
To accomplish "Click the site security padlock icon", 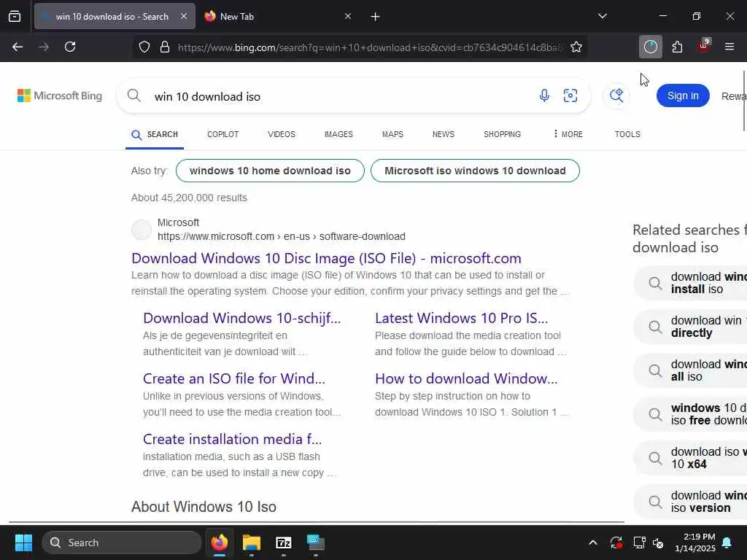I will (165, 47).
